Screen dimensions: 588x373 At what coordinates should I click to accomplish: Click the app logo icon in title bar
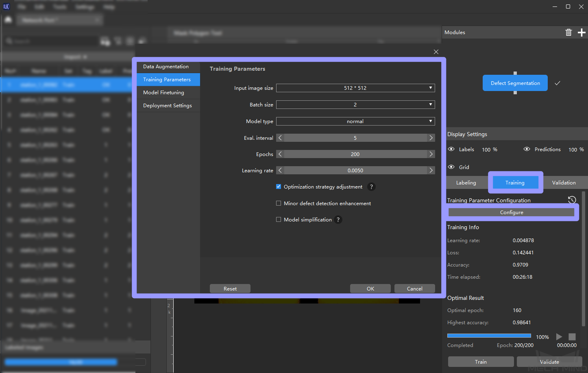[6, 7]
